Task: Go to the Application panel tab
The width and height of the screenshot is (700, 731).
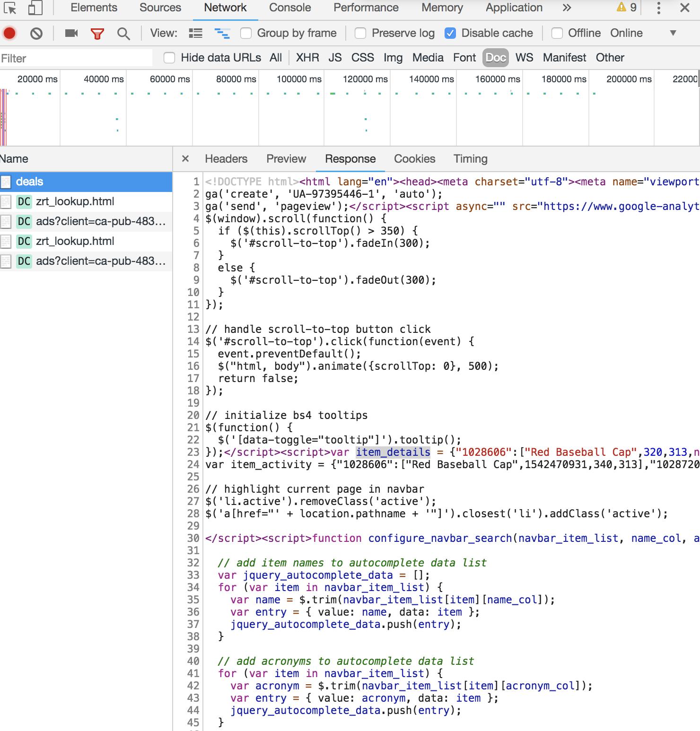Action: [514, 8]
